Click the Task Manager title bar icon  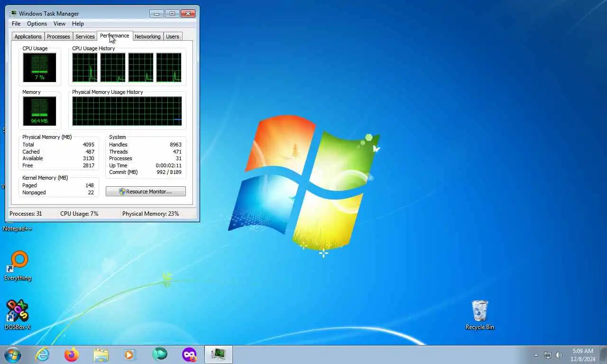[13, 13]
